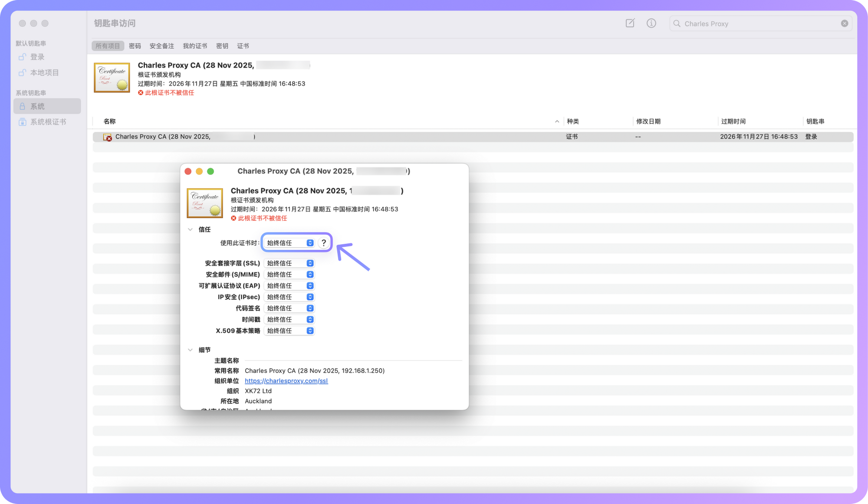
Task: Switch to the 证书 tab
Action: click(243, 46)
